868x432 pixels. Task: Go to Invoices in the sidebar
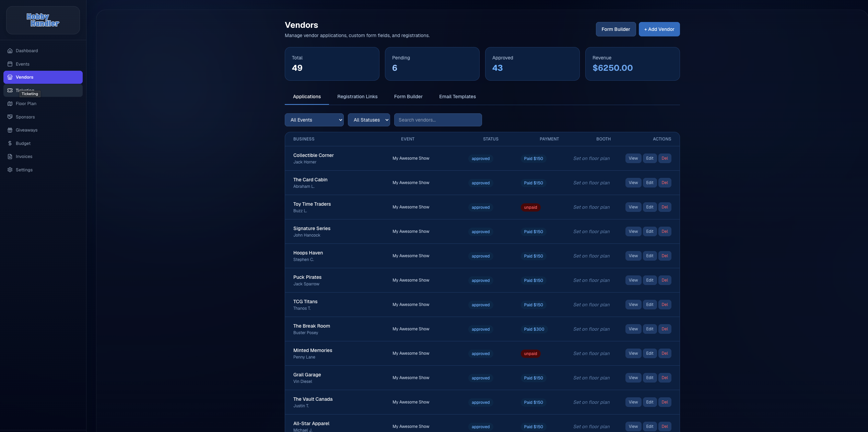43,157
